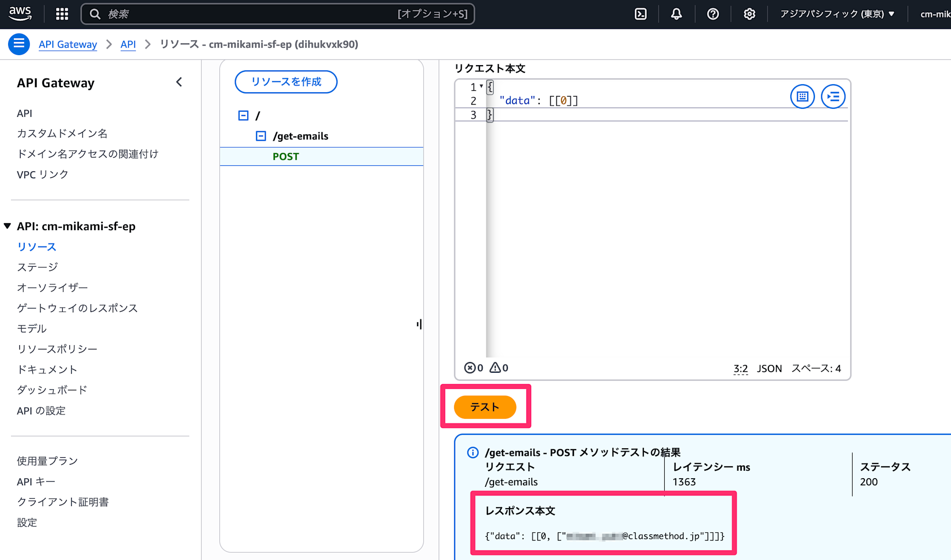This screenshot has height=560, width=951.
Task: Fold the JSON block at line 1
Action: [x=481, y=86]
